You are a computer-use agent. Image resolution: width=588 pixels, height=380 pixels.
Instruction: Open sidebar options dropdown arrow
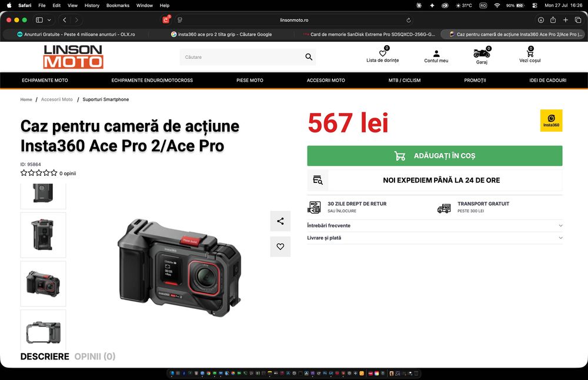click(x=49, y=20)
